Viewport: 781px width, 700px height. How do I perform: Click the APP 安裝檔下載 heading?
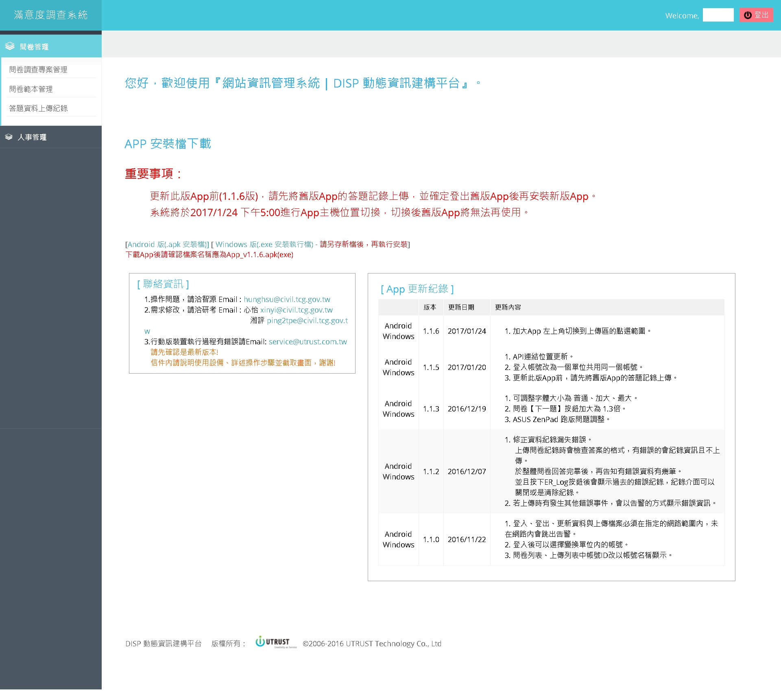pyautogui.click(x=168, y=144)
